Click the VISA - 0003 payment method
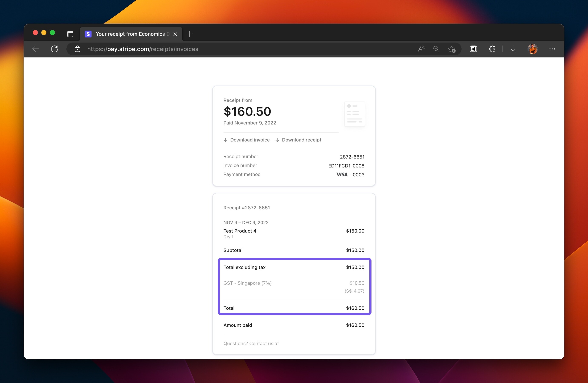The image size is (588, 383). coord(350,175)
